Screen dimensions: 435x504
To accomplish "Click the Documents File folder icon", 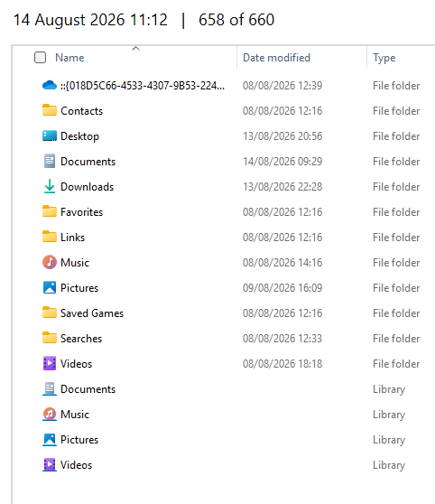I will tap(50, 162).
